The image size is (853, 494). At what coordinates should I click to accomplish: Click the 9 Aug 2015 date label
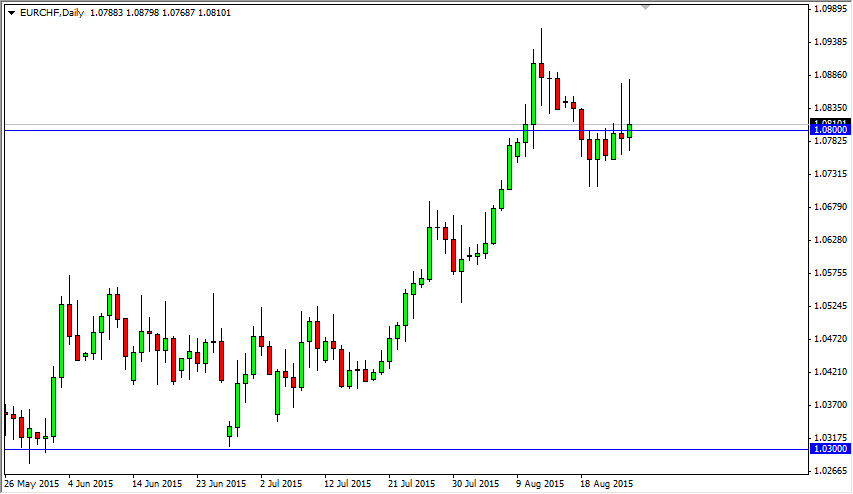click(540, 483)
